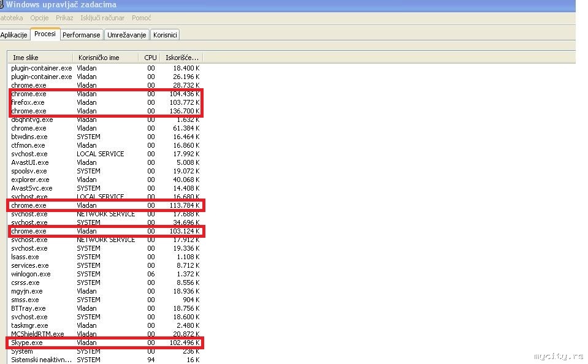Select chrome.exe process using 104.436 K
Screen dimensions: 588x364
(x=105, y=94)
